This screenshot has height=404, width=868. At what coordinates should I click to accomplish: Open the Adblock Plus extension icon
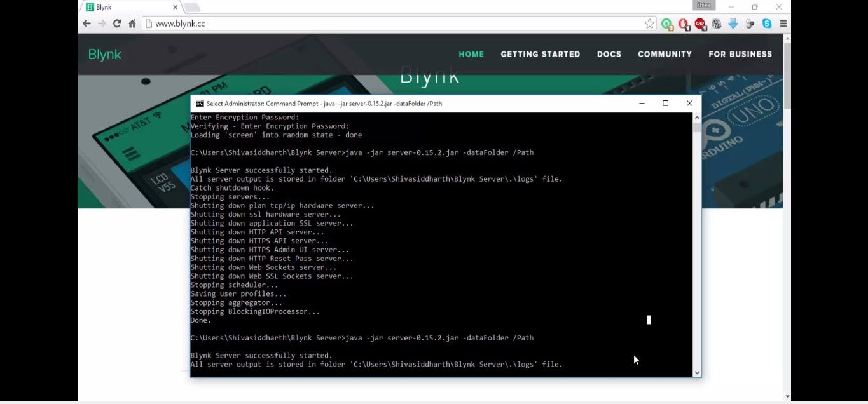pyautogui.click(x=699, y=24)
